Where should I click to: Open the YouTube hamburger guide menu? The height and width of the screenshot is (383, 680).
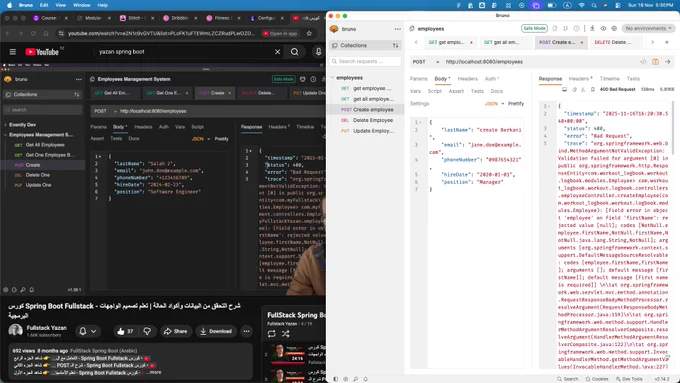(x=13, y=52)
